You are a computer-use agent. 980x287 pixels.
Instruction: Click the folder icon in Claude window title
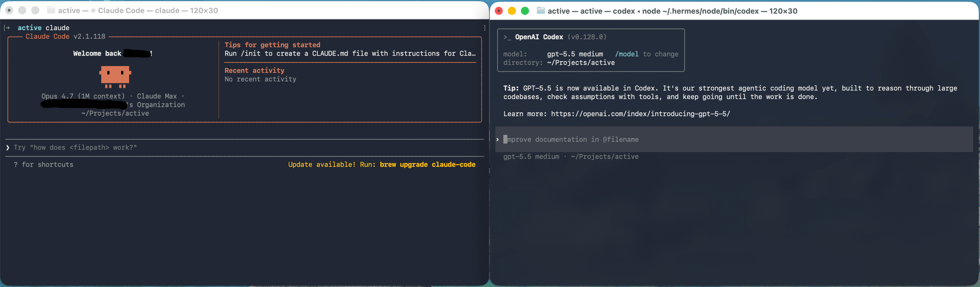51,10
